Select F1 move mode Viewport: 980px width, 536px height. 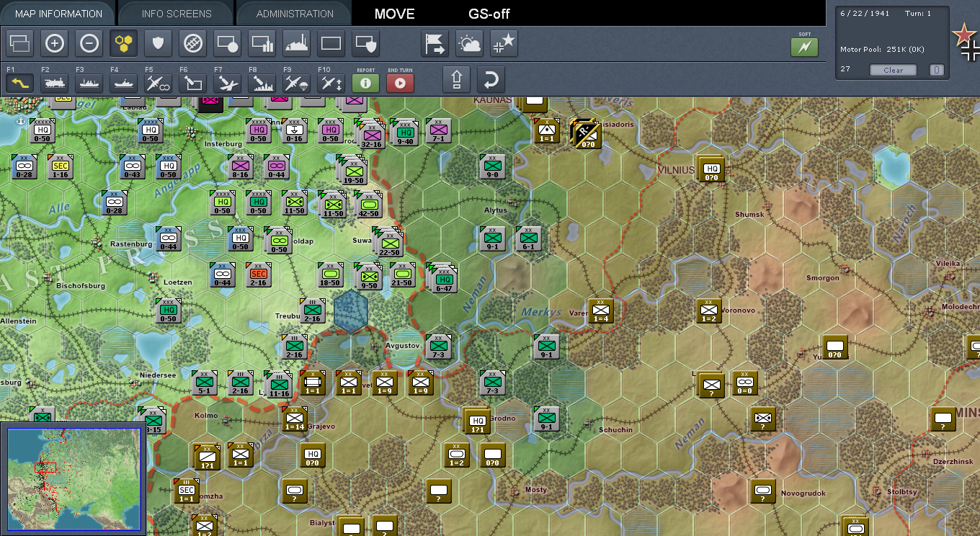coord(19,83)
